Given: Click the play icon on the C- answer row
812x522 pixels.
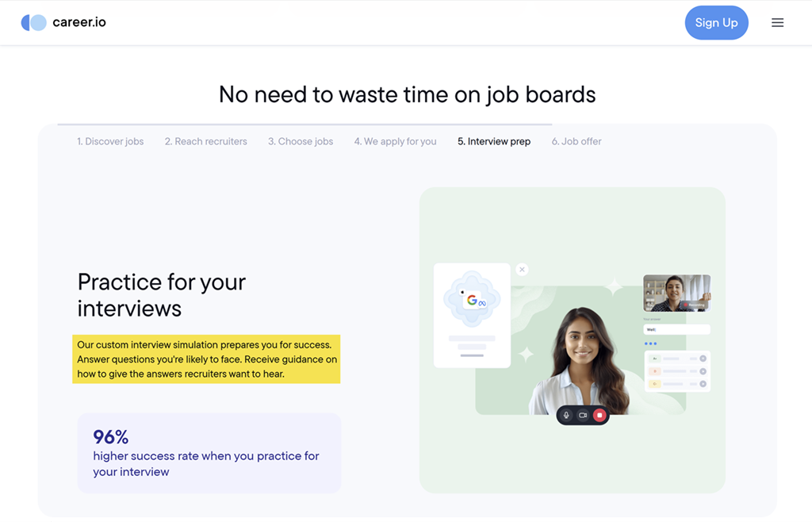Looking at the screenshot, I should pos(703,384).
